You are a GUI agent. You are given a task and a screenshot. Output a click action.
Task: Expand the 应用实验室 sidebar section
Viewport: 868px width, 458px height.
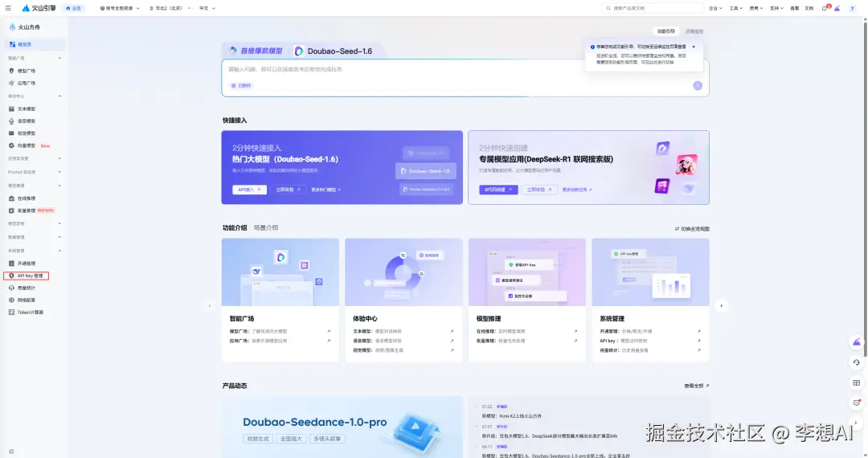tap(59, 159)
